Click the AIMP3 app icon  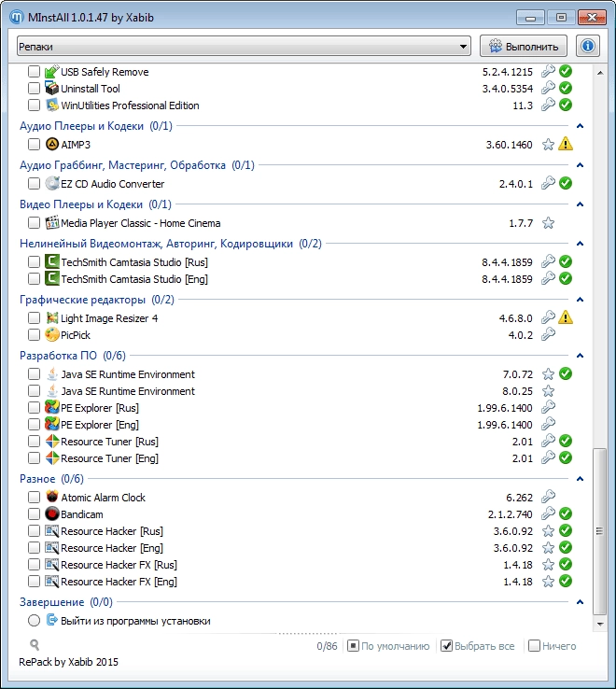pyautogui.click(x=52, y=144)
